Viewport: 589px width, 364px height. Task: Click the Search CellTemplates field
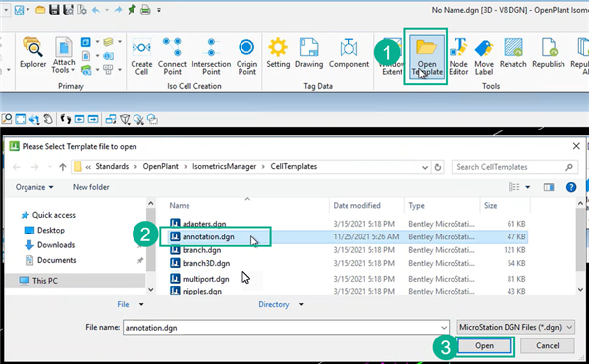click(x=514, y=167)
